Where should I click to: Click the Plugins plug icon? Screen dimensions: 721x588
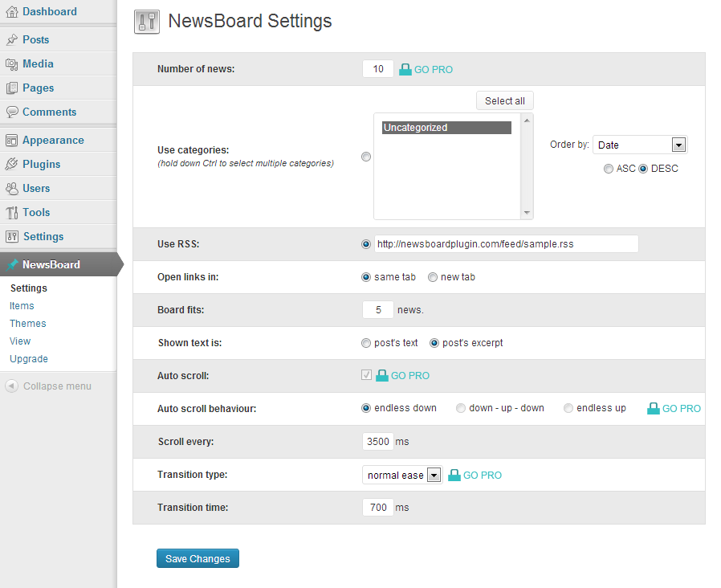[x=11, y=164]
